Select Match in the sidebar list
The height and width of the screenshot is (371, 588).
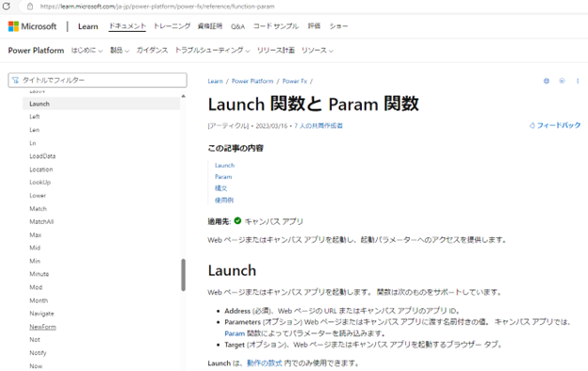[x=39, y=209]
